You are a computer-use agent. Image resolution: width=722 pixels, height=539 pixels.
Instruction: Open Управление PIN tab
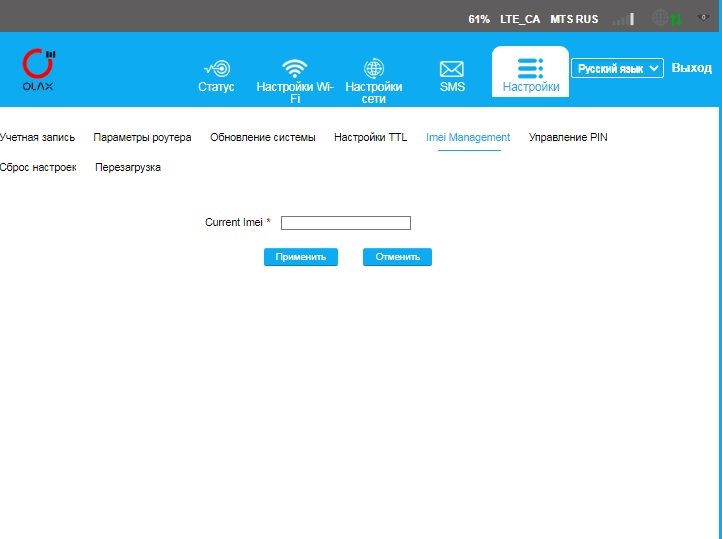click(x=567, y=137)
